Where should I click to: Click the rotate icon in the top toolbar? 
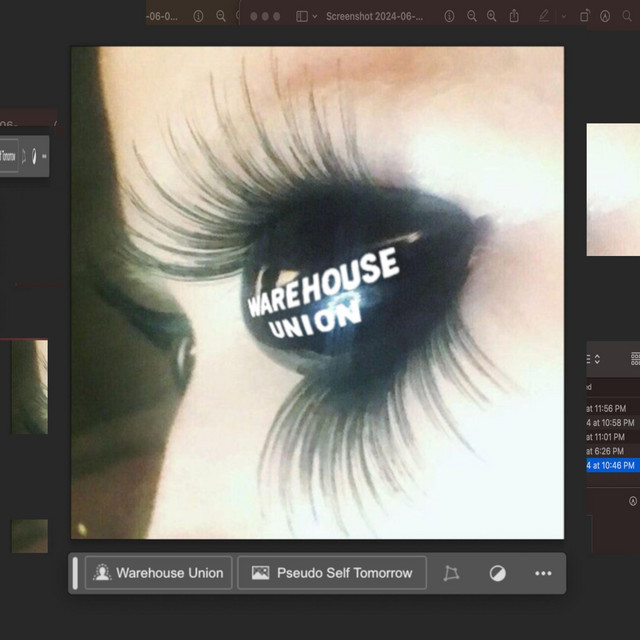click(584, 16)
